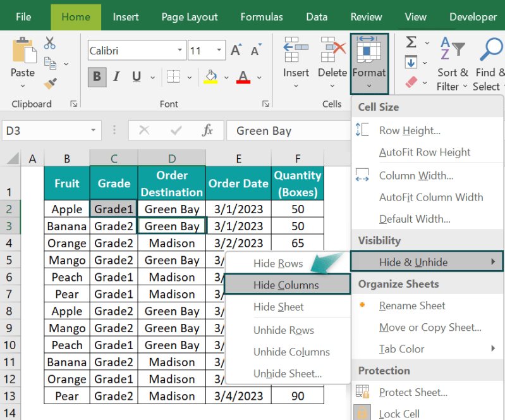Open the File tab
Viewport: 505px width, 420px height.
pyautogui.click(x=23, y=16)
